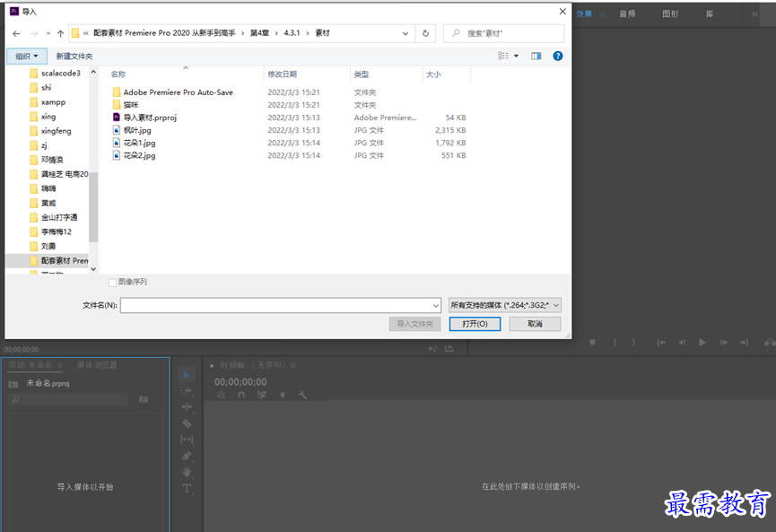Select the 猫咪 folder in file list
This screenshot has width=776, height=532.
point(126,105)
